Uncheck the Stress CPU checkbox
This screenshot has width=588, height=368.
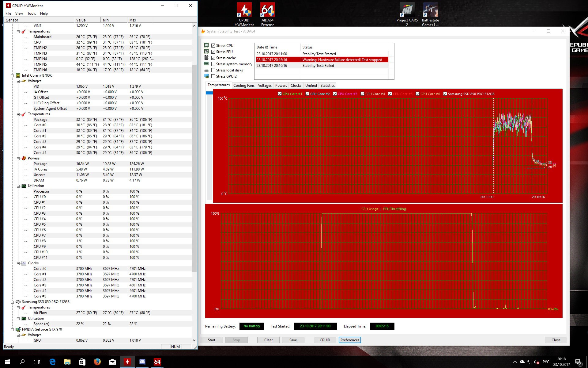point(213,45)
